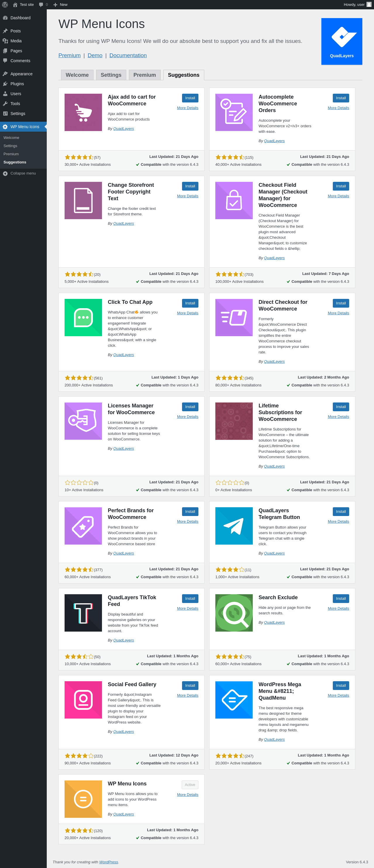374x868 pixels.
Task: Click the Checkout Field Manager plugin icon
Action: tap(234, 201)
